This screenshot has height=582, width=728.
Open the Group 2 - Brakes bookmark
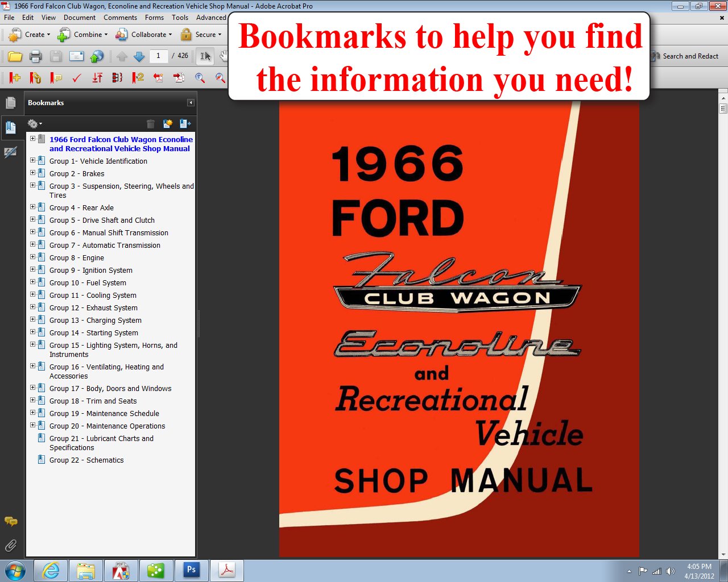pyautogui.click(x=77, y=173)
